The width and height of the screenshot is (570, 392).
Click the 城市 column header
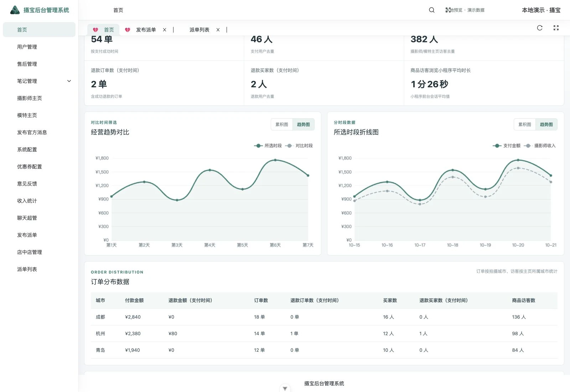coord(100,300)
